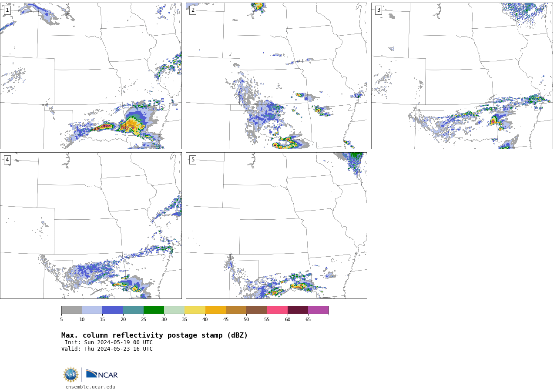The image size is (557, 392).
Task: Click panel number label '5'
Action: pyautogui.click(x=193, y=160)
